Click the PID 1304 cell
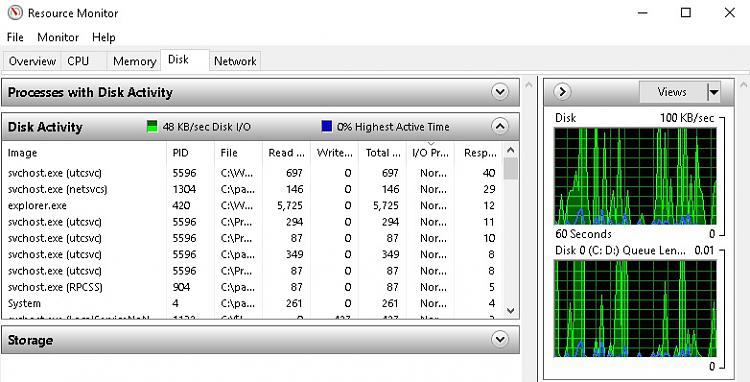The width and height of the screenshot is (750, 382). (x=184, y=189)
